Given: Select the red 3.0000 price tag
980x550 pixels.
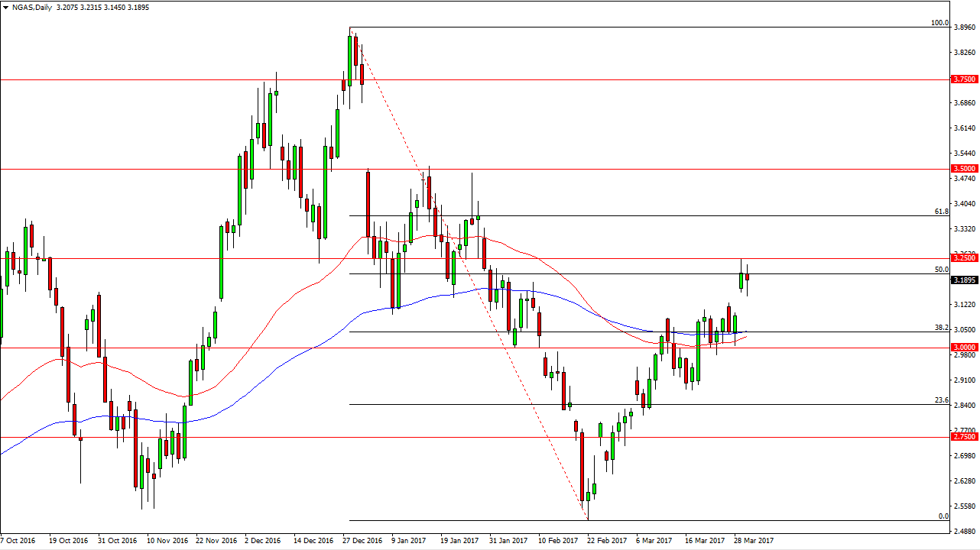Looking at the screenshot, I should click(965, 348).
